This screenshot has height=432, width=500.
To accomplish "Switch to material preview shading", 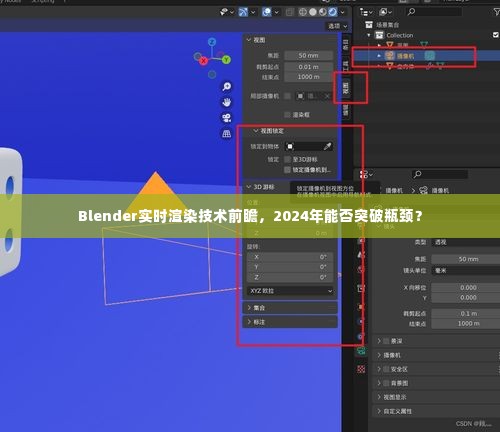I will pyautogui.click(x=323, y=12).
